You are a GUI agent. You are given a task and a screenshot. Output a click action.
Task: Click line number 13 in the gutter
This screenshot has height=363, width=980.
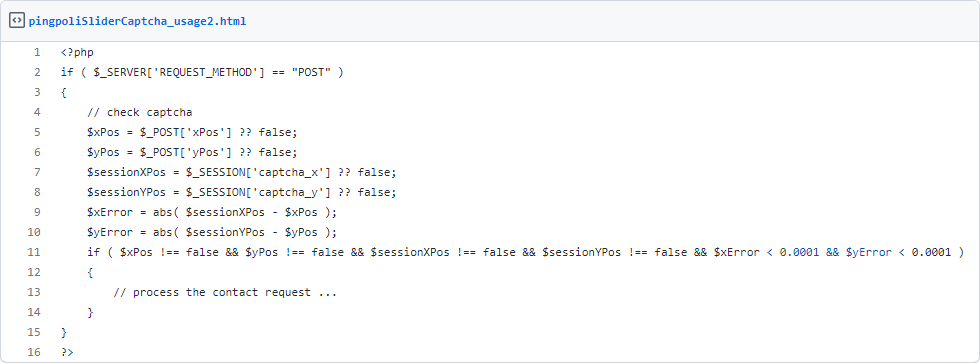pos(34,292)
